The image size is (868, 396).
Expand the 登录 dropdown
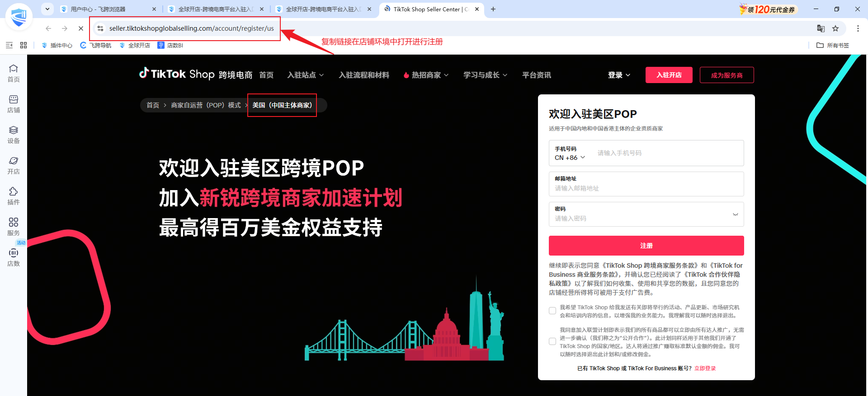coord(619,75)
